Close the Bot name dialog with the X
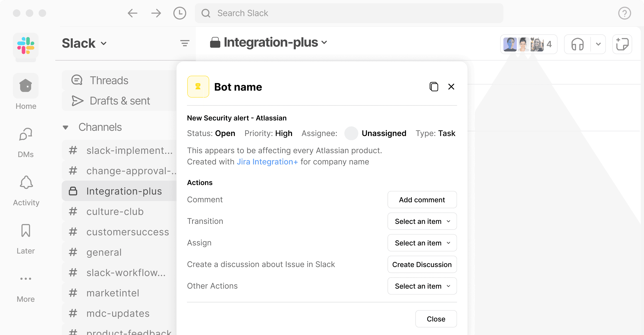The width and height of the screenshot is (644, 335). click(451, 87)
